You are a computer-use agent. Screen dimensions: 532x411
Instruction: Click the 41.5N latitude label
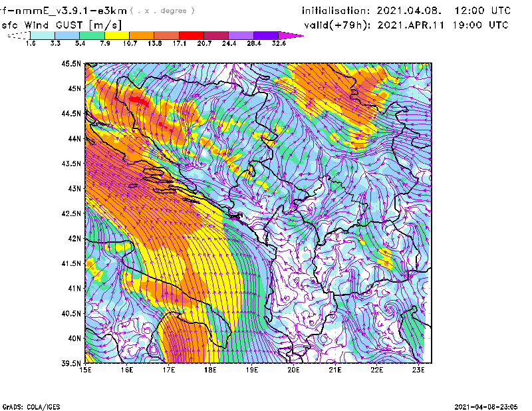[x=71, y=263]
